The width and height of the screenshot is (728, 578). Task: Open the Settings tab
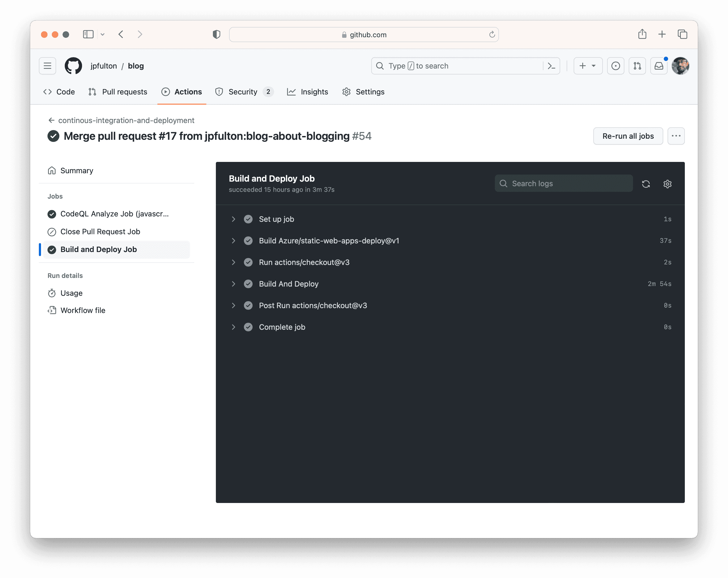pyautogui.click(x=363, y=92)
